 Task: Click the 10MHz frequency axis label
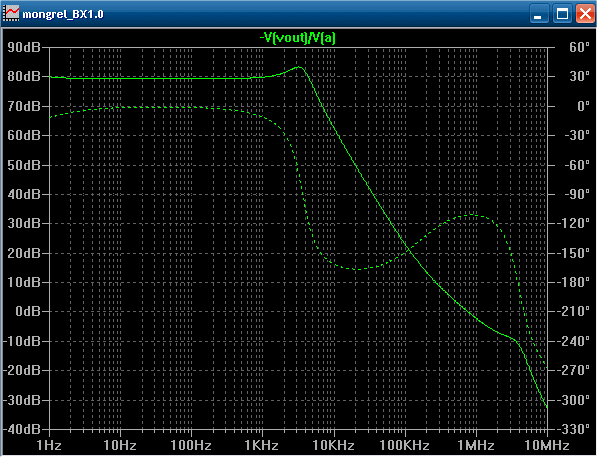[x=547, y=445]
